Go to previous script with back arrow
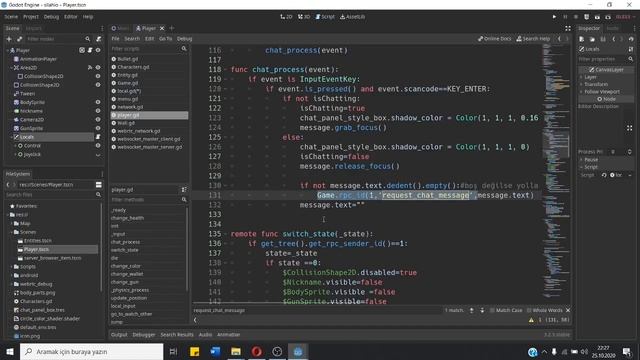 pyautogui.click(x=559, y=39)
